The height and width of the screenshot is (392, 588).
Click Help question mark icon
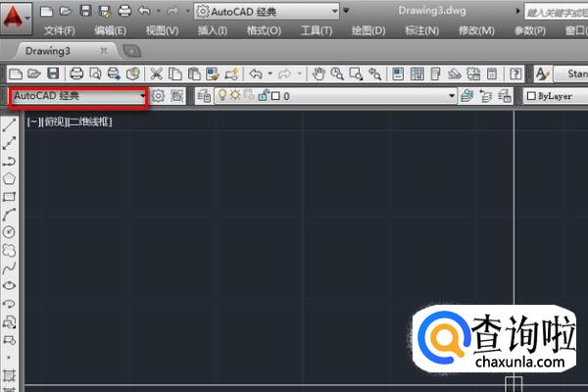tap(515, 73)
